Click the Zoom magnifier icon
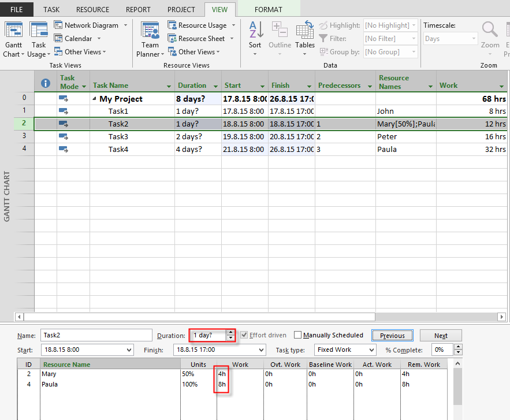The image size is (510, 420). tap(490, 30)
